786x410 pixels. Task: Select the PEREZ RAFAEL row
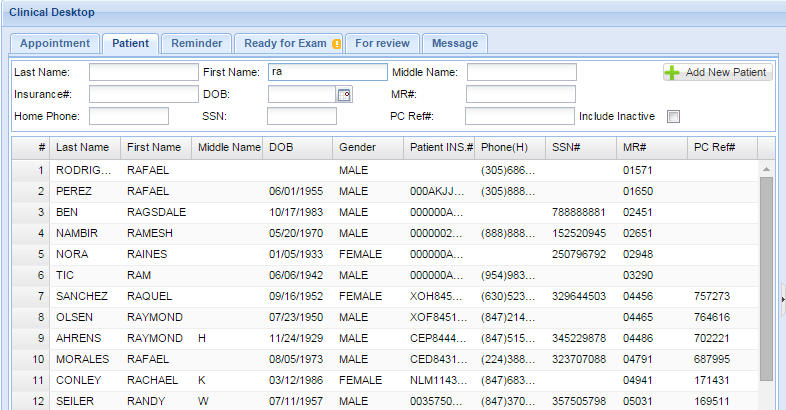[385, 191]
